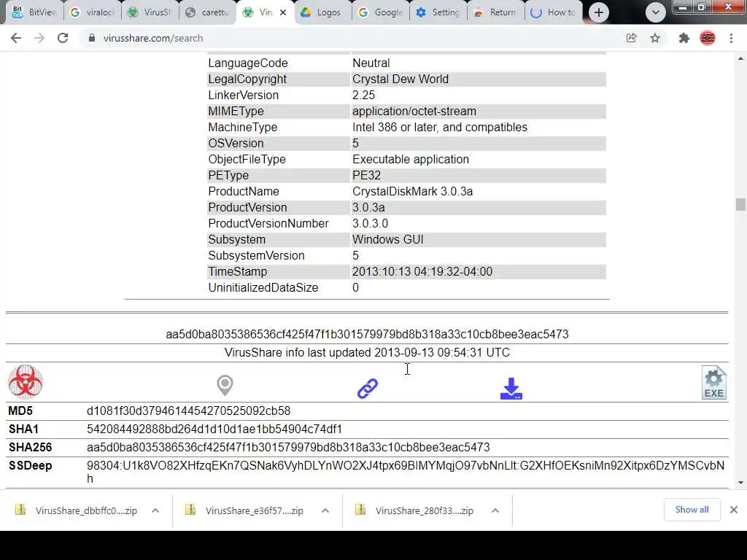
Task: Click the Crystal Dew World copyright value
Action: click(400, 79)
